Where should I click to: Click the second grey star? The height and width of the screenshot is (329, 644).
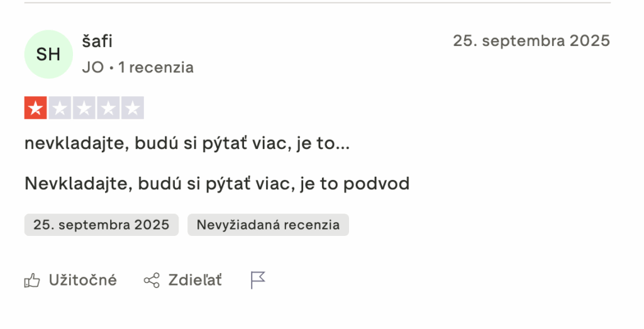click(60, 108)
